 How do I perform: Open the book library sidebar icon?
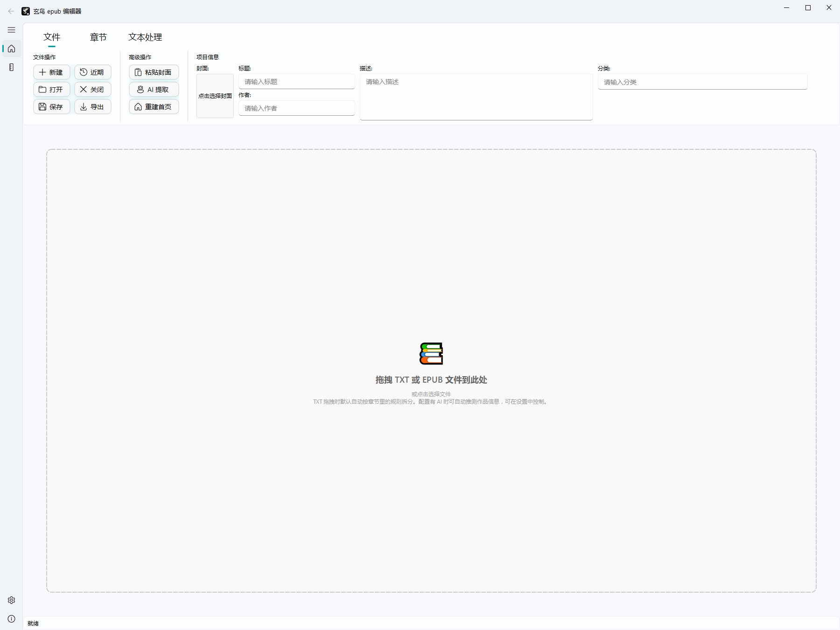click(11, 67)
